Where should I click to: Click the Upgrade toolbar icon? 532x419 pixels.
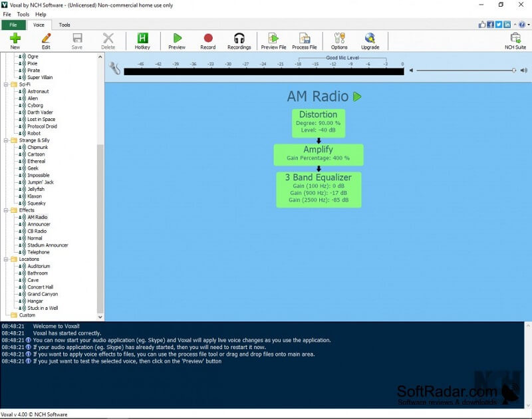click(x=370, y=39)
